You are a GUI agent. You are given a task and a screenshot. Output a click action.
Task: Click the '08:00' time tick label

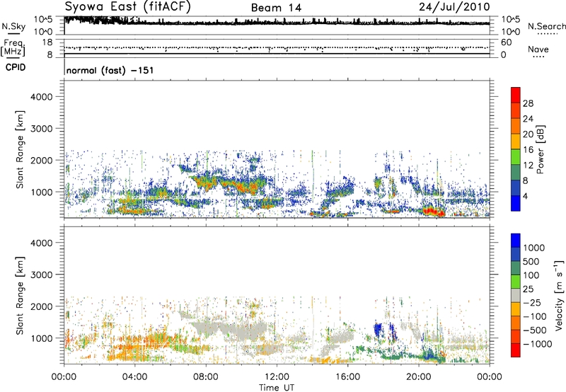(206, 377)
